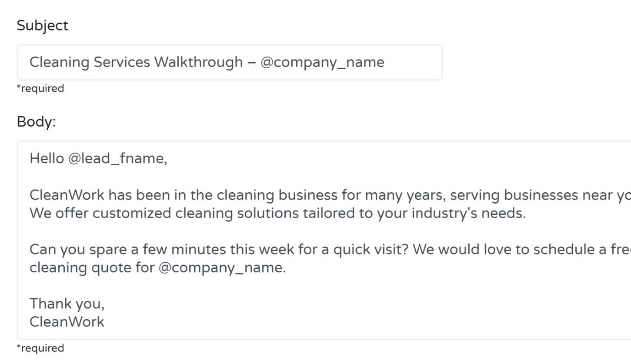
Task: Click the "*required" note under Body field
Action: pyautogui.click(x=40, y=348)
